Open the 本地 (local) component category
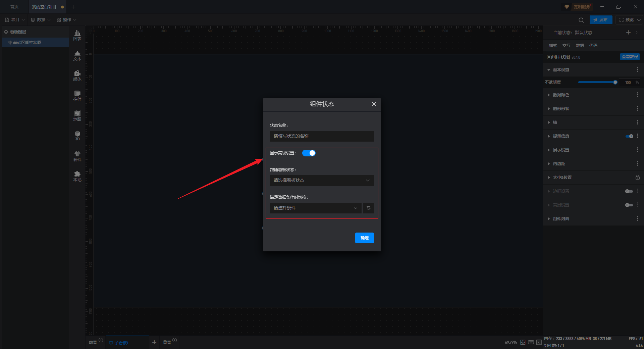 pyautogui.click(x=77, y=176)
